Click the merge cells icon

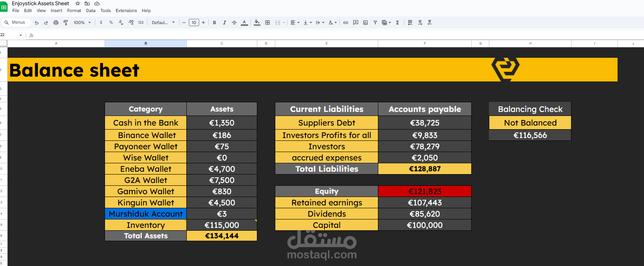[278, 22]
